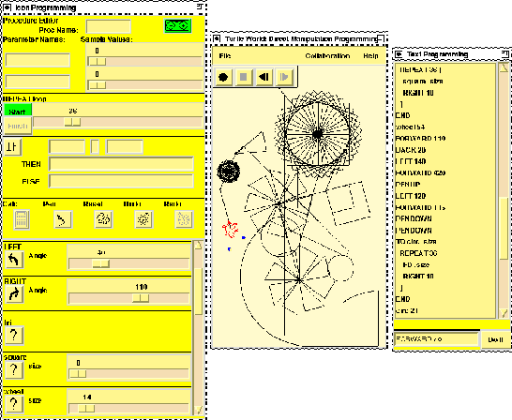512x420 pixels.
Task: Click the 'LEFT 140' line
Action: pos(411,161)
